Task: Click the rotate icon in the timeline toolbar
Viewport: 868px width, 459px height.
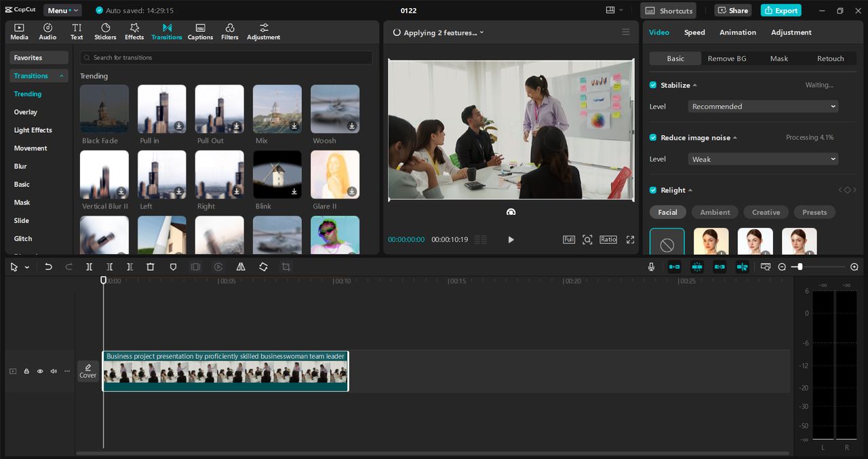Action: point(263,267)
